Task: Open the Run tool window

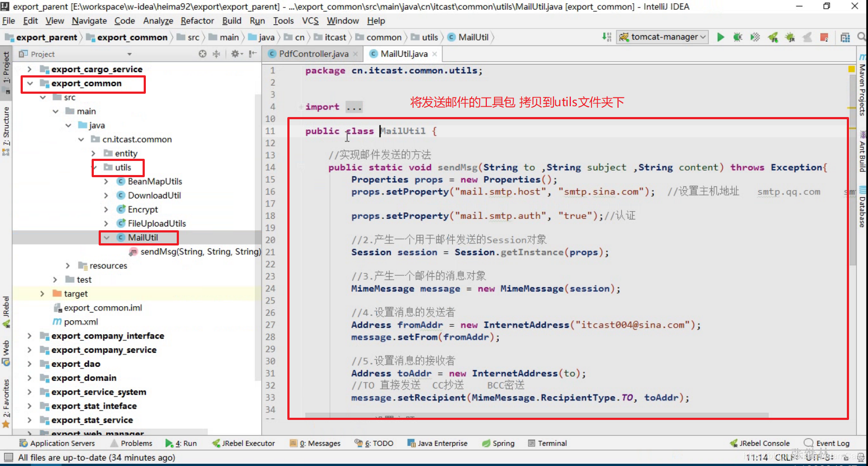Action: point(181,443)
